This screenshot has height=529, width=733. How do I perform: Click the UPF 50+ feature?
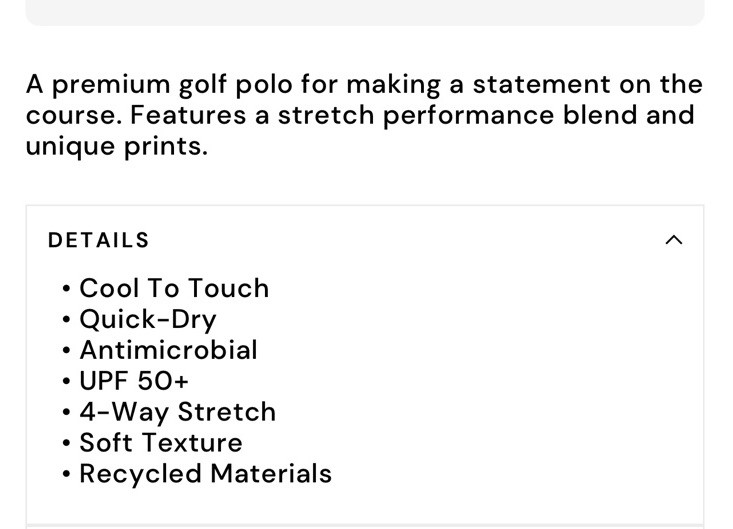coord(134,381)
